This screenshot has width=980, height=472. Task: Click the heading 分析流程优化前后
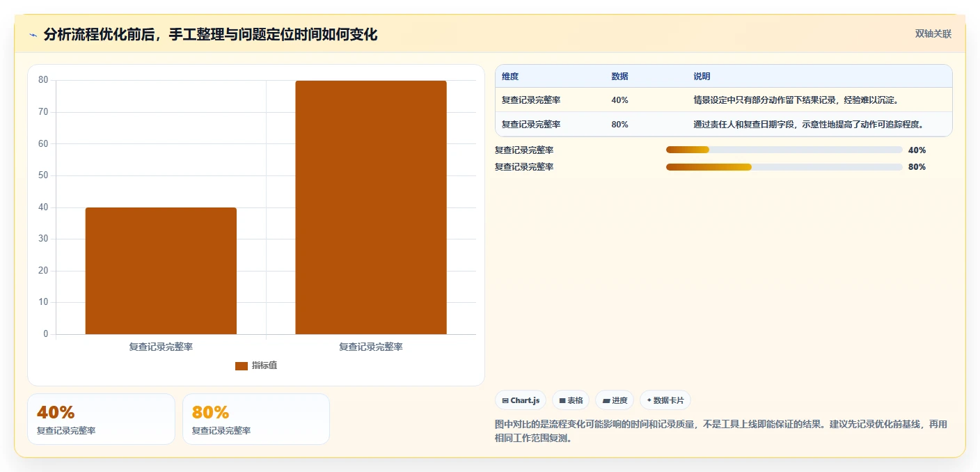210,35
